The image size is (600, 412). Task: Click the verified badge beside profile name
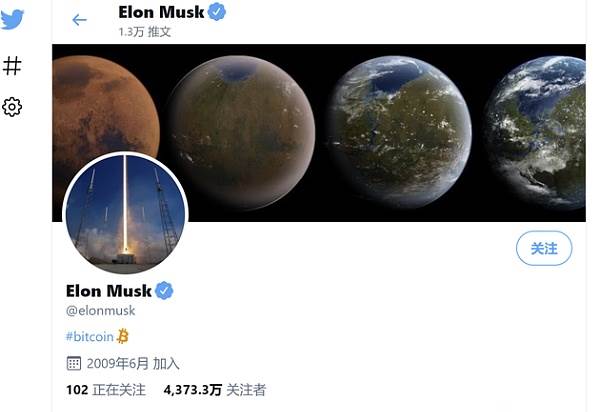[164, 290]
